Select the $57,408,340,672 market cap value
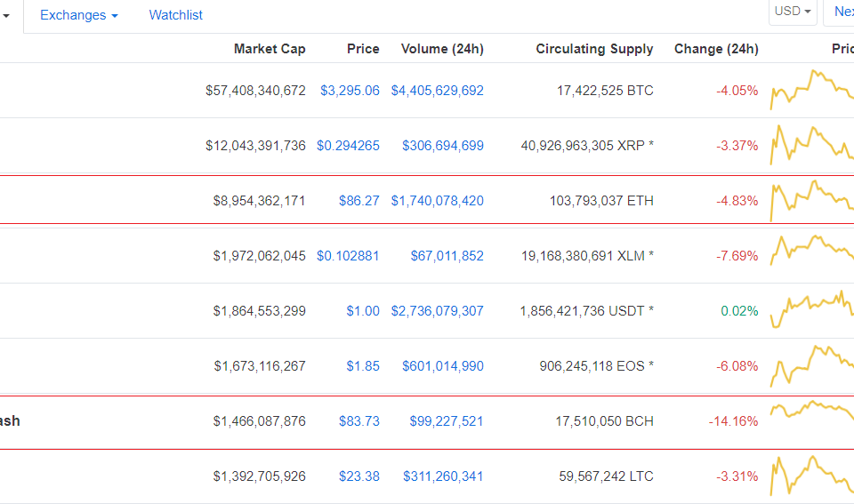The image size is (854, 504). tap(255, 91)
